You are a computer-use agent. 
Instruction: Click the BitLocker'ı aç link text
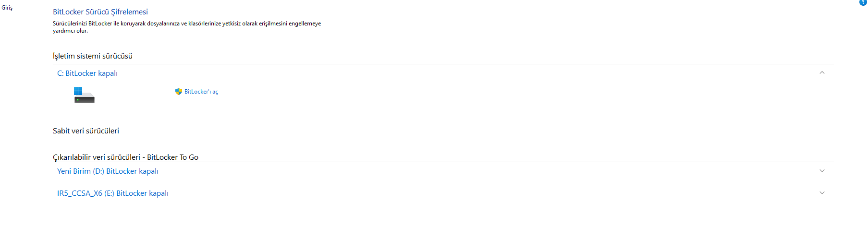click(x=201, y=92)
